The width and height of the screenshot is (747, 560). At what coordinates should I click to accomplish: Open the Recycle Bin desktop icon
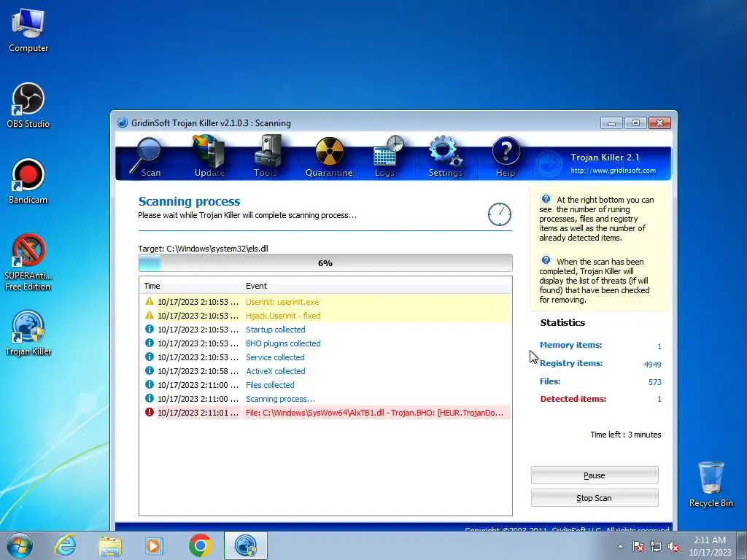pyautogui.click(x=711, y=484)
